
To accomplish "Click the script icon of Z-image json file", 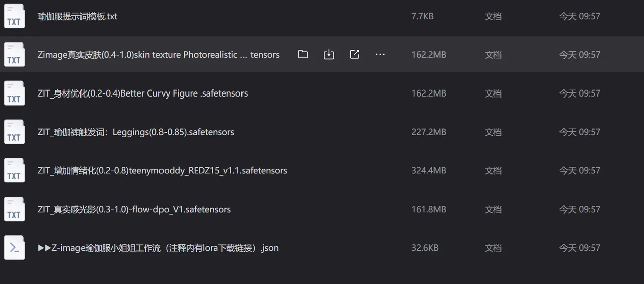I will pyautogui.click(x=14, y=248).
